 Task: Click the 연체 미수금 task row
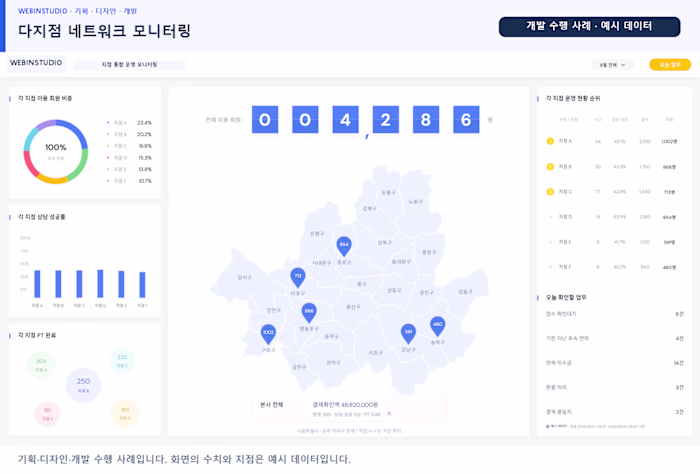614,363
